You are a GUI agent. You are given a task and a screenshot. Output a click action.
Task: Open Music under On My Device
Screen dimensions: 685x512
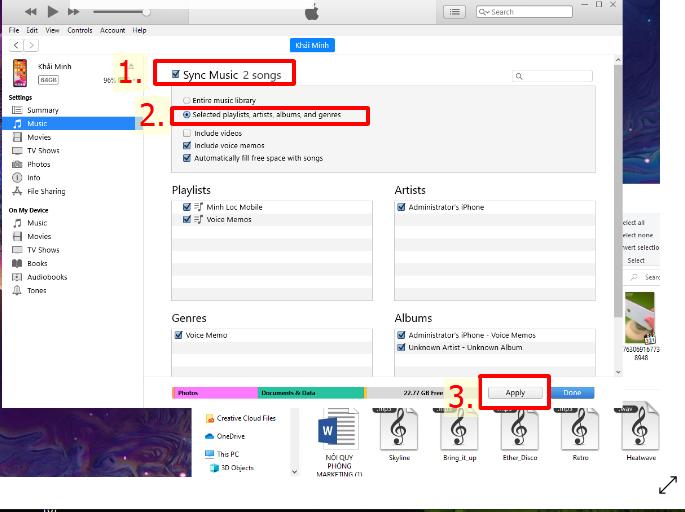click(x=37, y=223)
